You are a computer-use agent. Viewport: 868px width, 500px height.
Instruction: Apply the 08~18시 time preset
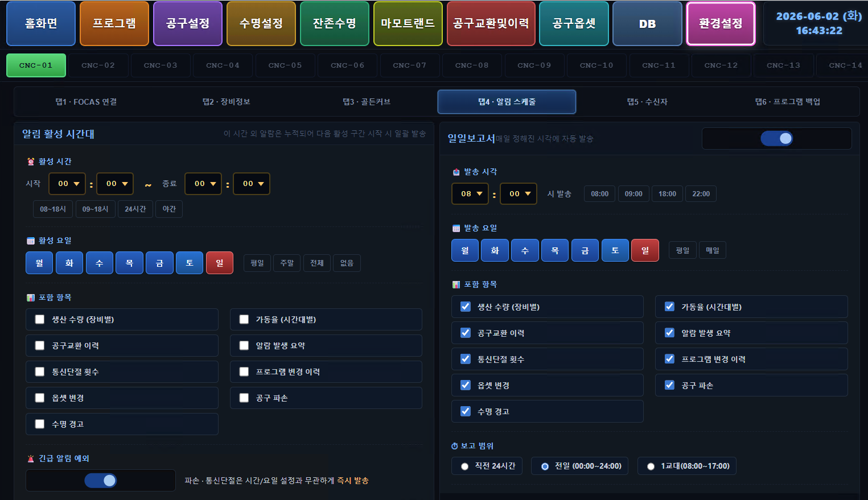[x=53, y=209]
